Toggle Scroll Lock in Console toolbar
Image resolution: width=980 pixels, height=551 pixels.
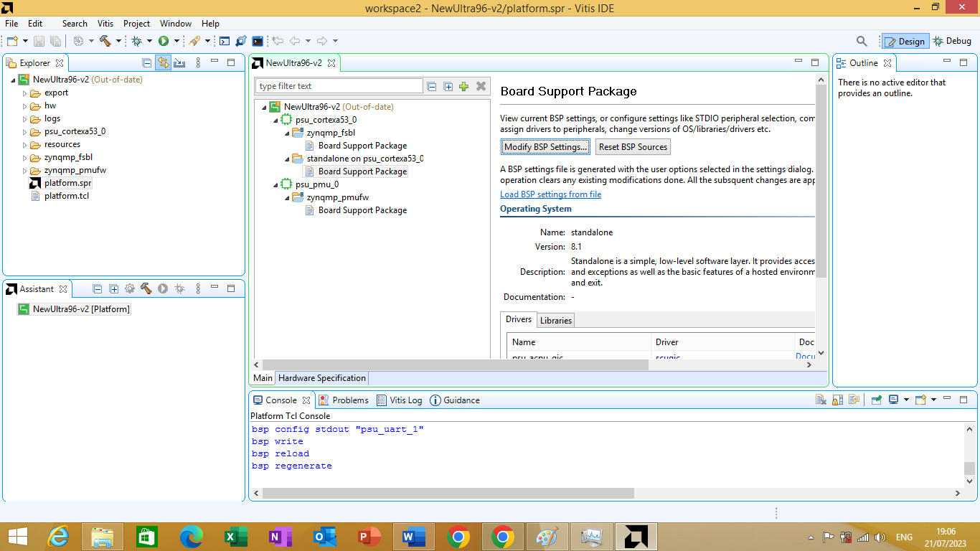coord(838,400)
